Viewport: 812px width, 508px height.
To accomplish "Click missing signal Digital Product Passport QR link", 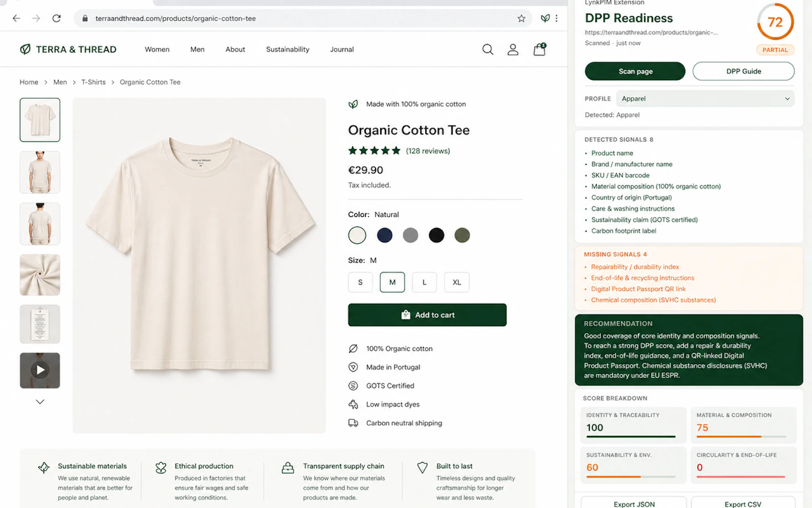I will [x=638, y=289].
